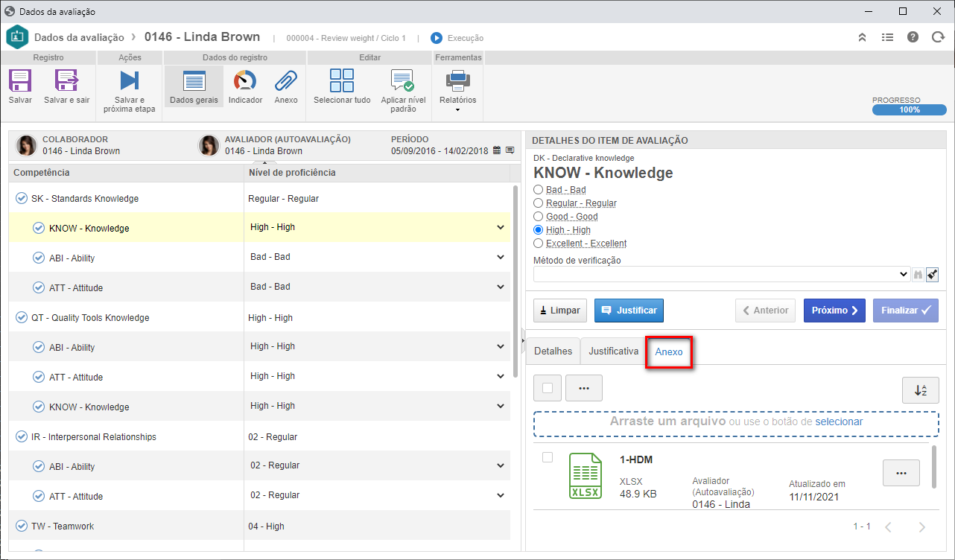Screen dimensions: 955x560
Task: Open the Indicador gauge icon
Action: 245,80
